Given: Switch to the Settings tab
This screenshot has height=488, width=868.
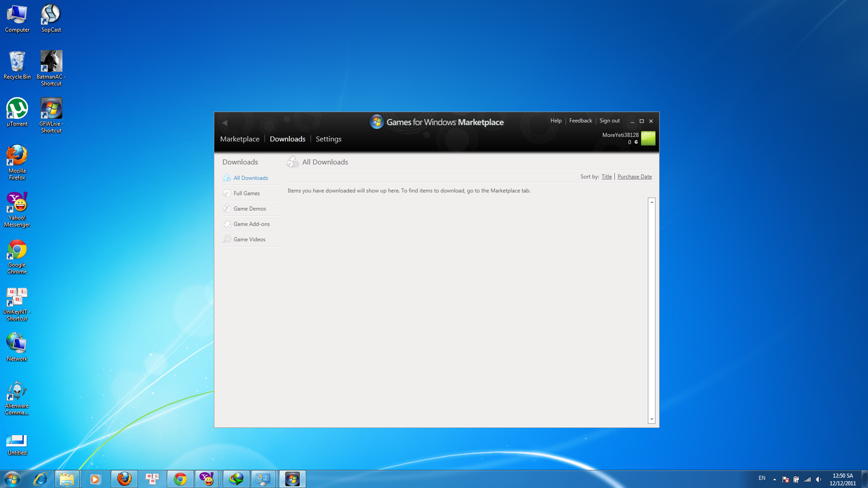Looking at the screenshot, I should point(328,139).
